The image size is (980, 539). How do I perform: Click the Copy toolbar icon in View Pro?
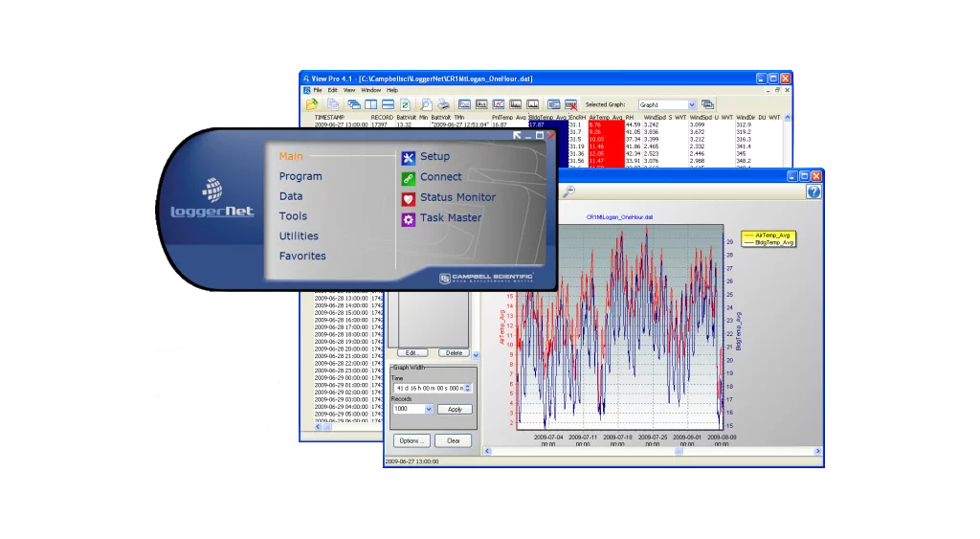tap(333, 104)
